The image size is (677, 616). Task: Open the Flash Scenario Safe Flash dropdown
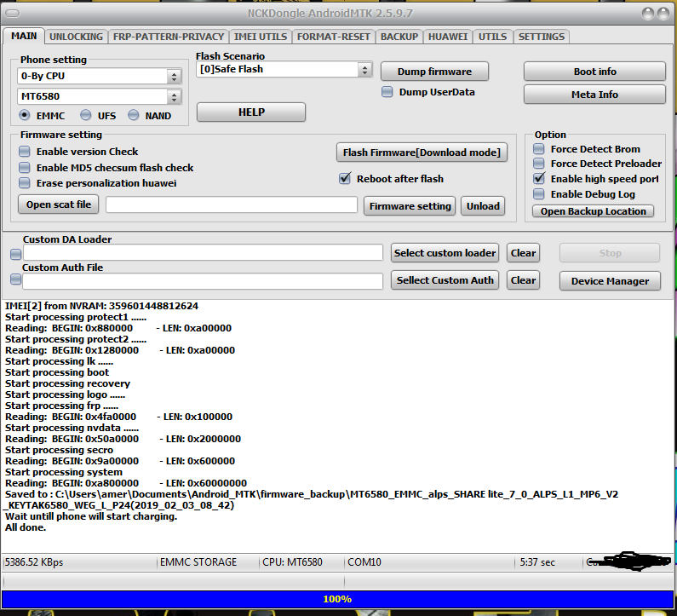(284, 70)
